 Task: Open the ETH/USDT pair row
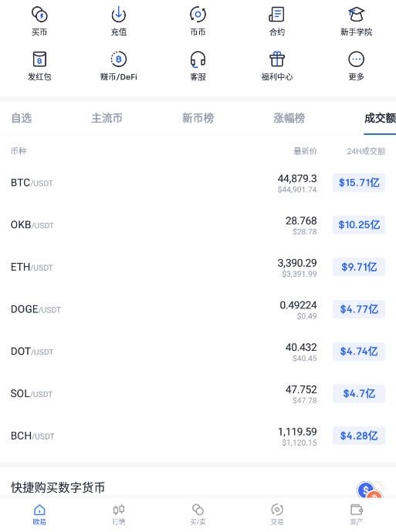click(x=198, y=268)
